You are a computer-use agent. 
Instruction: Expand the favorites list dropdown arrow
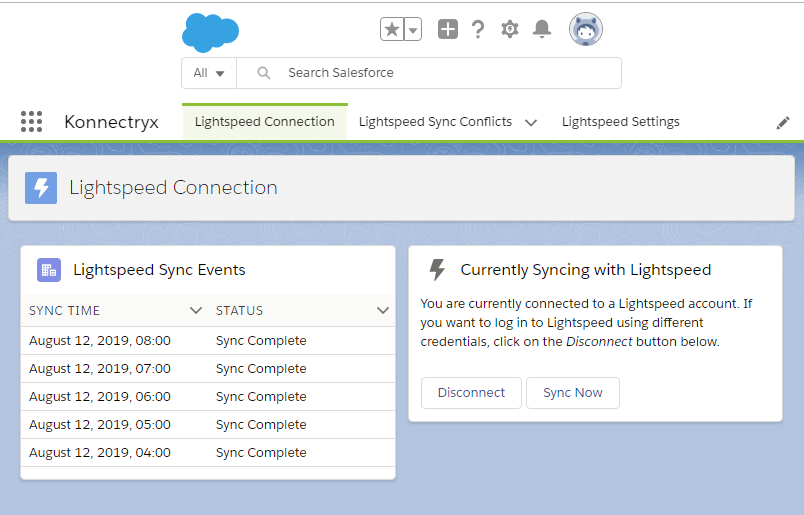pyautogui.click(x=413, y=30)
